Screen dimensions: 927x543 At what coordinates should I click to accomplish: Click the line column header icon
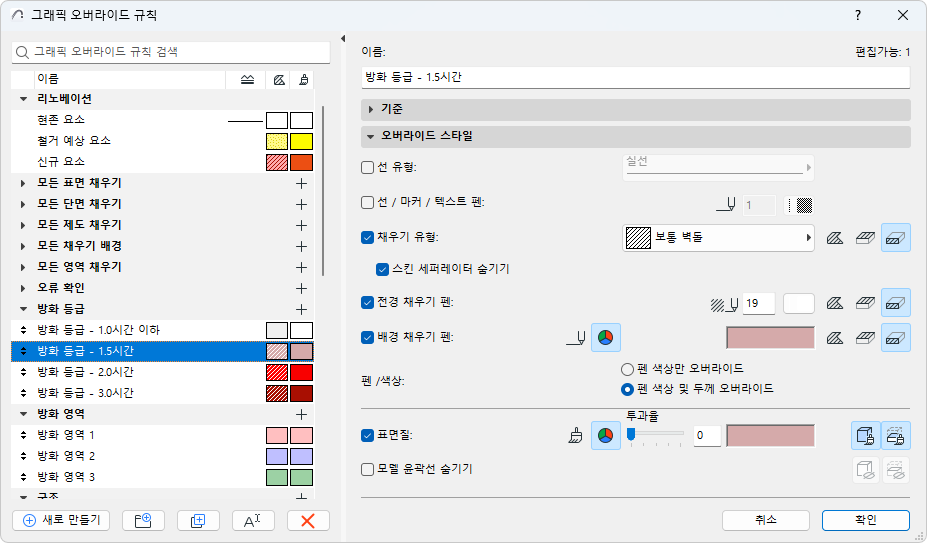[x=247, y=79]
